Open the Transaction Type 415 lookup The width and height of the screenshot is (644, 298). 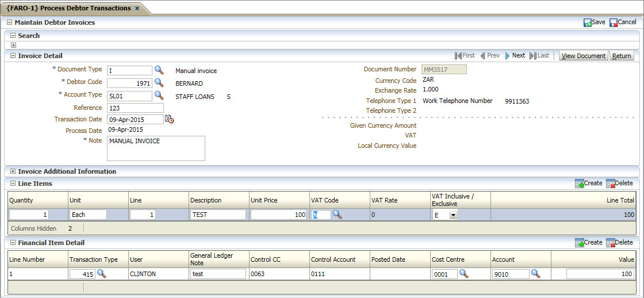coord(102,274)
